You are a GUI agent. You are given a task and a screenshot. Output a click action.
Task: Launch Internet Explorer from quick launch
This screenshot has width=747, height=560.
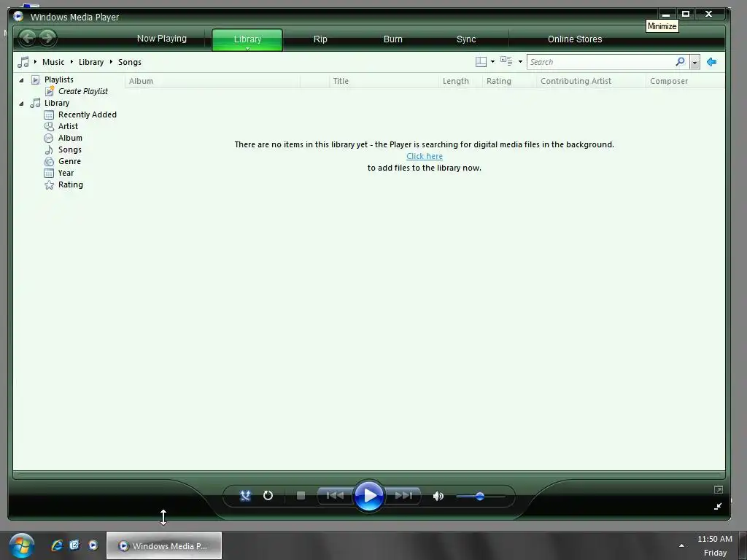click(57, 545)
